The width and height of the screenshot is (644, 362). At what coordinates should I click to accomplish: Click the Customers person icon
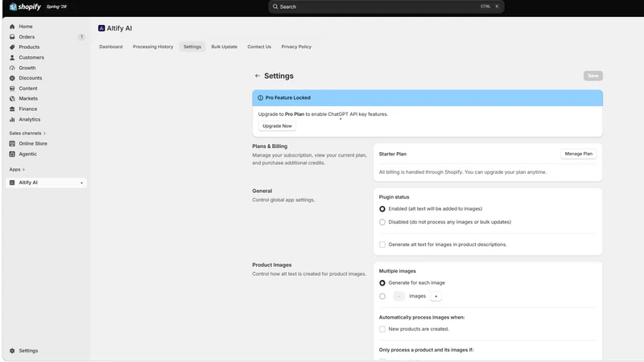point(12,57)
